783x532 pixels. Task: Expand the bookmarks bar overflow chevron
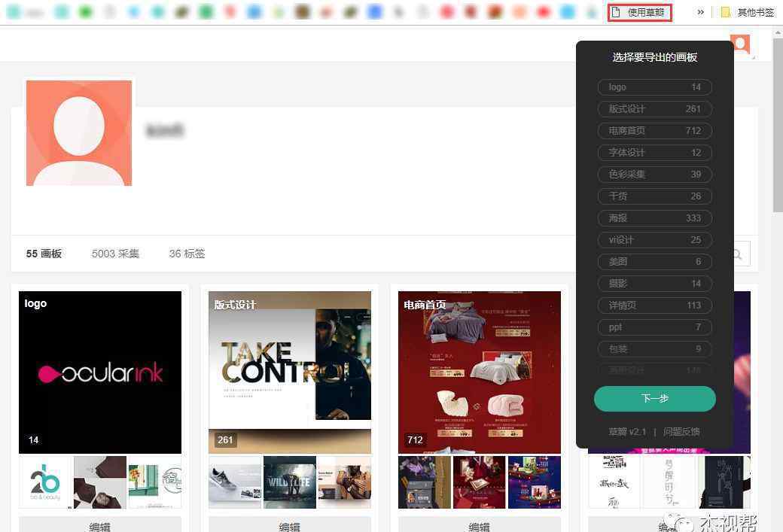[x=701, y=12]
